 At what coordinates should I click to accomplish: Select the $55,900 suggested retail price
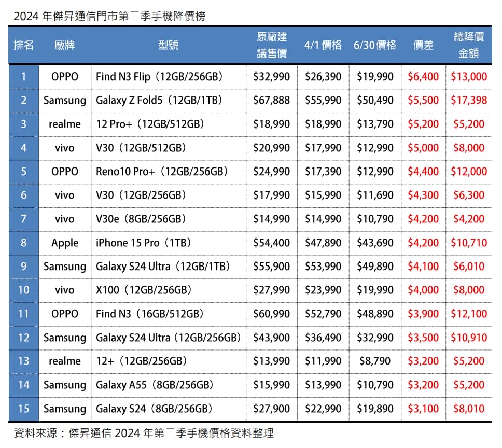point(272,266)
